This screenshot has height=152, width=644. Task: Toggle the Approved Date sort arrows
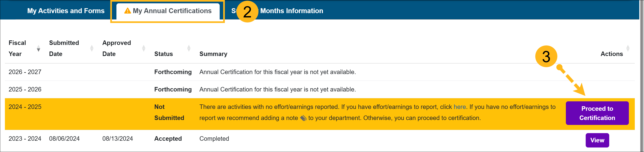point(143,48)
